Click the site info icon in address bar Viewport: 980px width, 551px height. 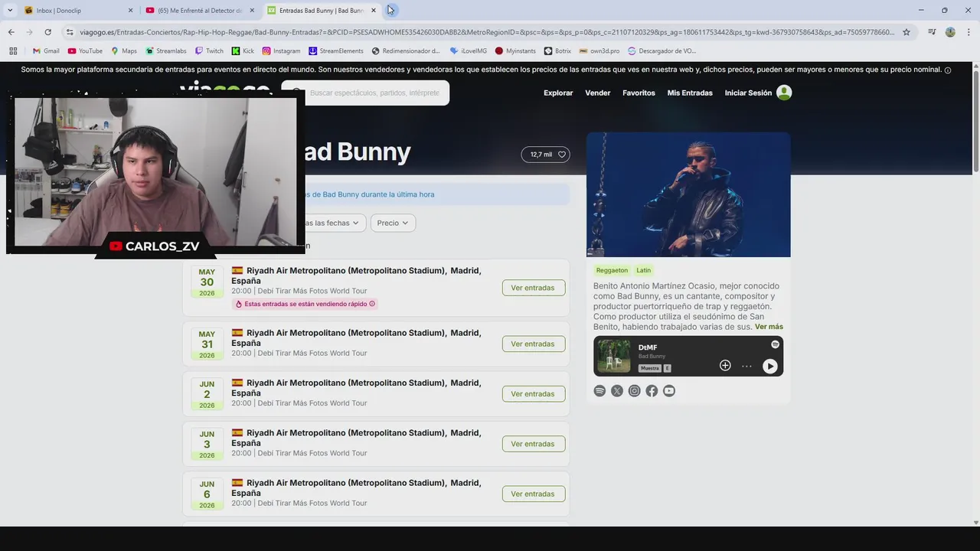(x=70, y=32)
